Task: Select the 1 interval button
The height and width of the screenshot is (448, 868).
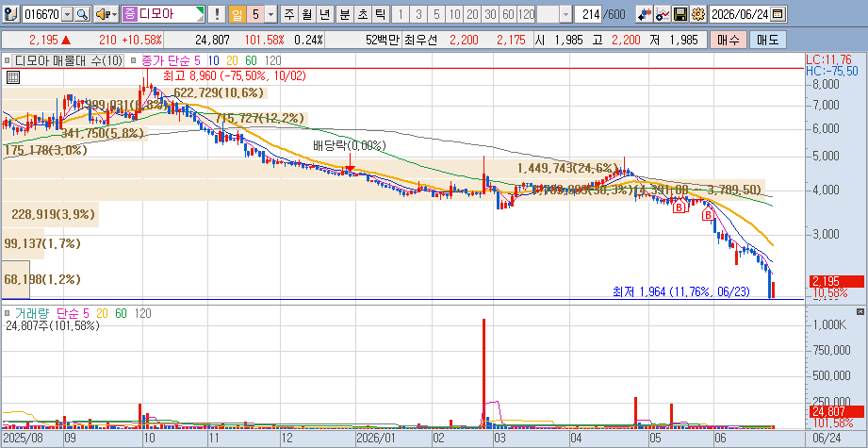Action: pyautogui.click(x=401, y=14)
